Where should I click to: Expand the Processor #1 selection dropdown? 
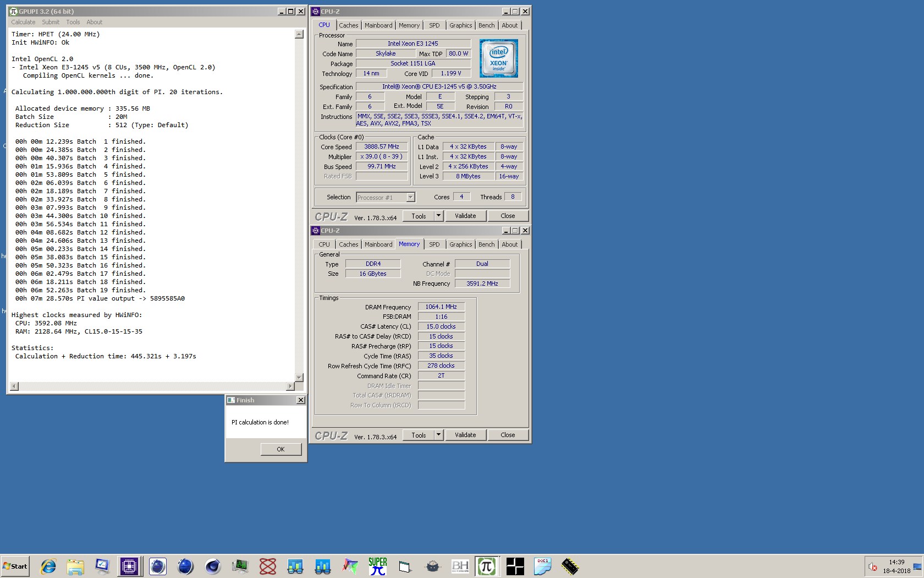[x=410, y=197]
